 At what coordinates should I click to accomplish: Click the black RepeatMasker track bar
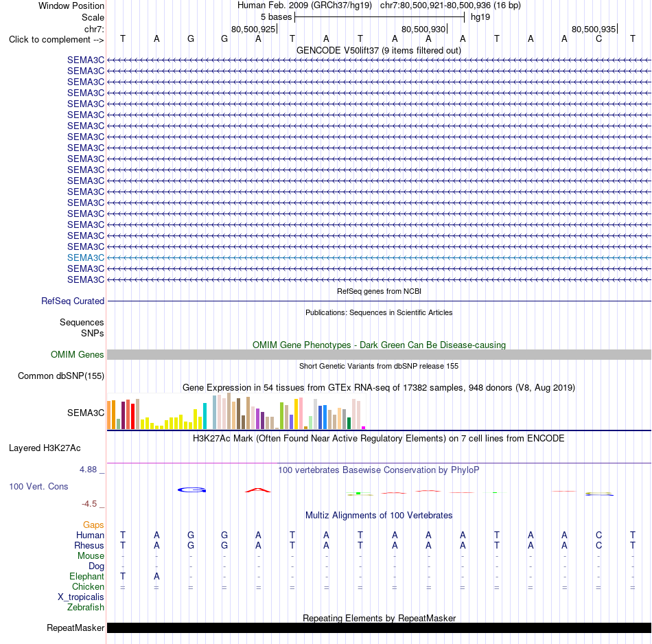tap(380, 628)
